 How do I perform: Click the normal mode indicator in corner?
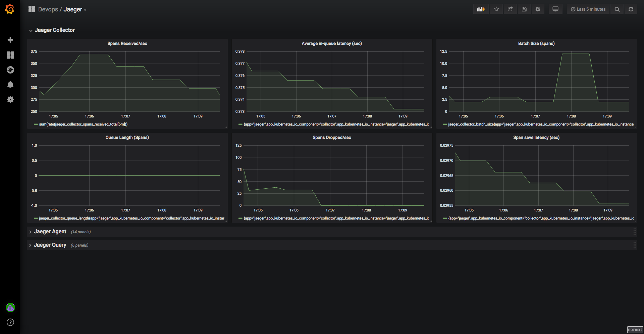coord(635,330)
